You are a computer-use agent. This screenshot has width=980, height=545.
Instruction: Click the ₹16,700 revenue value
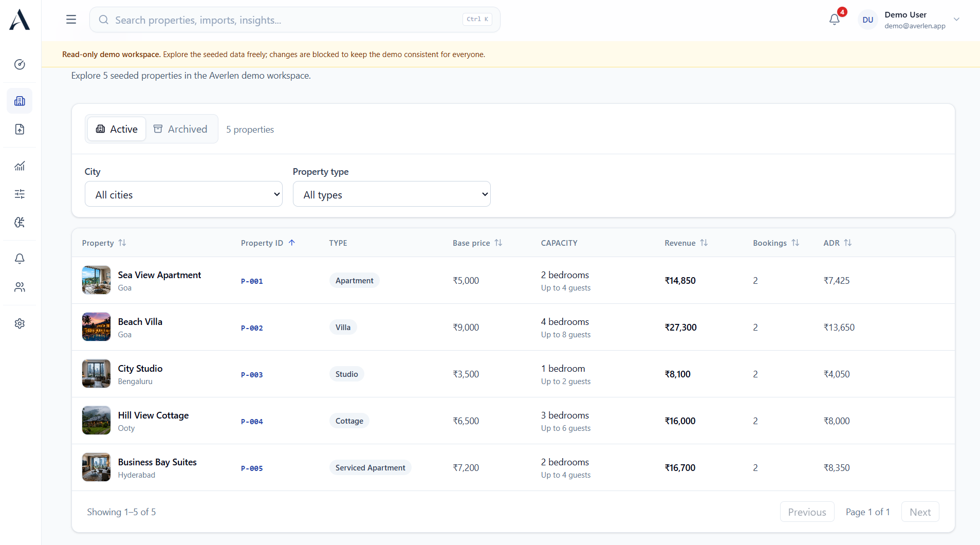pos(680,467)
